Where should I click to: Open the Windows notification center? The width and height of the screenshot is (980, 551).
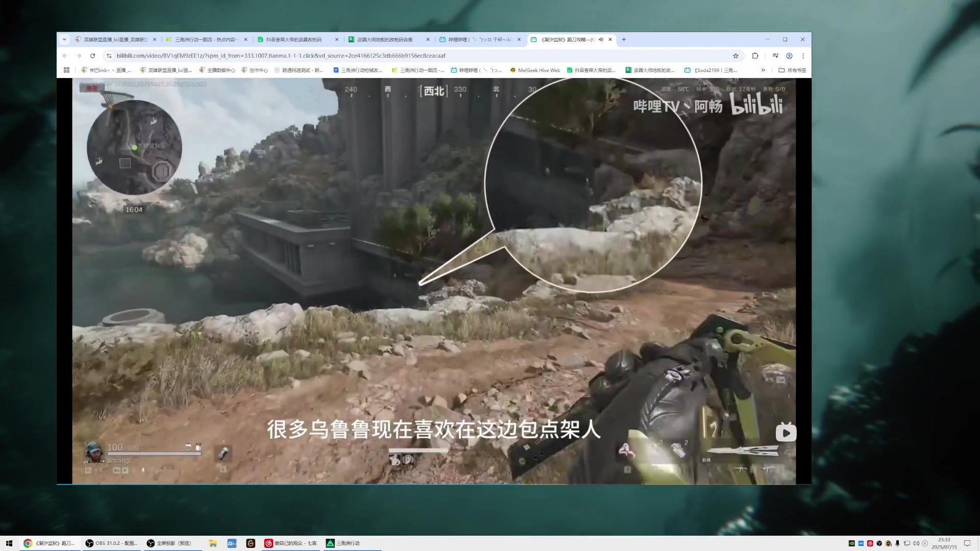tap(967, 543)
